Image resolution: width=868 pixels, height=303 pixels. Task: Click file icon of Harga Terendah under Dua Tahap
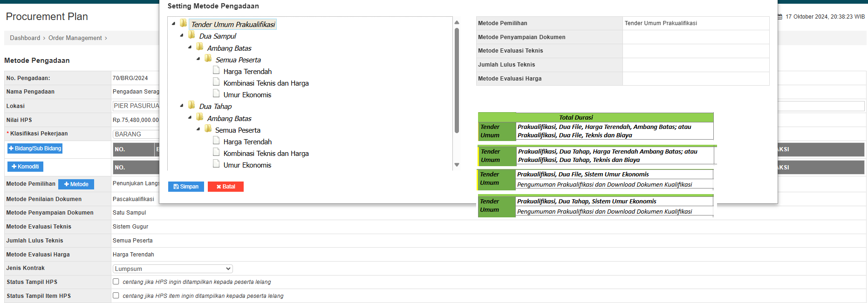pyautogui.click(x=216, y=141)
